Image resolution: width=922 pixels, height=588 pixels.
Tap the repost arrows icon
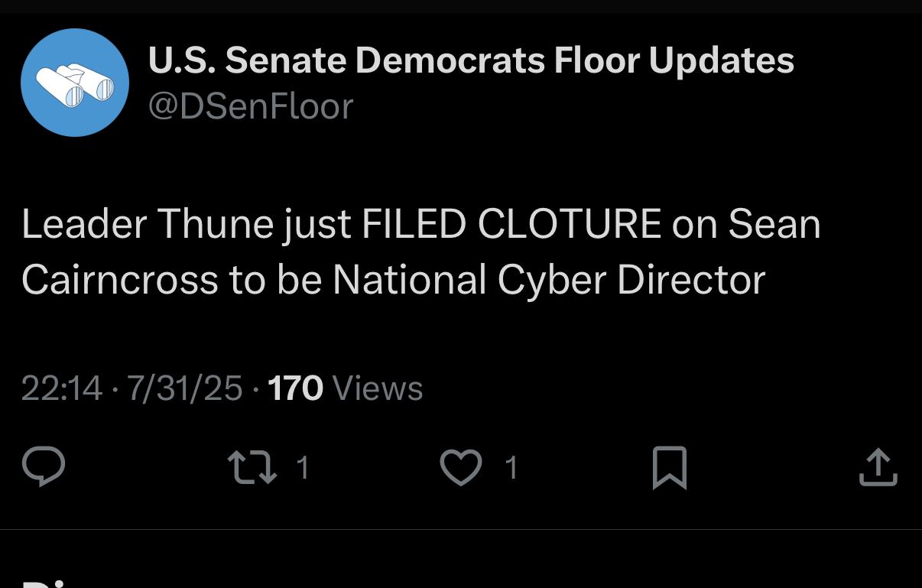(x=253, y=467)
